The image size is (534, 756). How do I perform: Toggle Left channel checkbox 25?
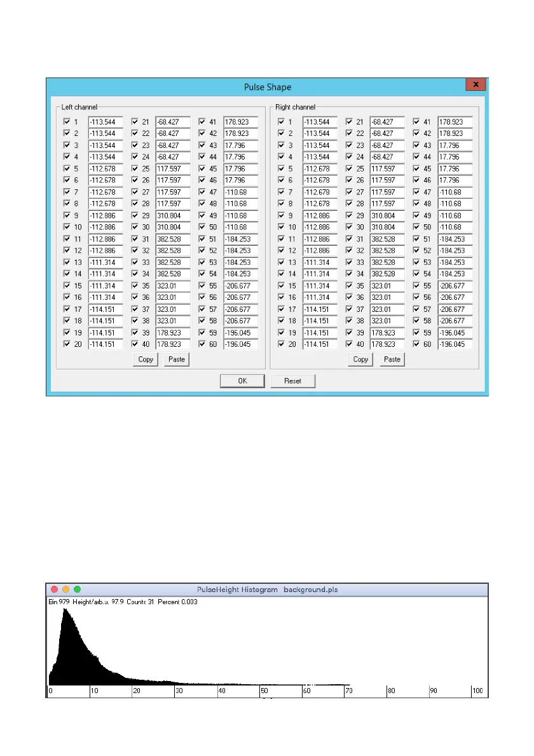pos(135,168)
